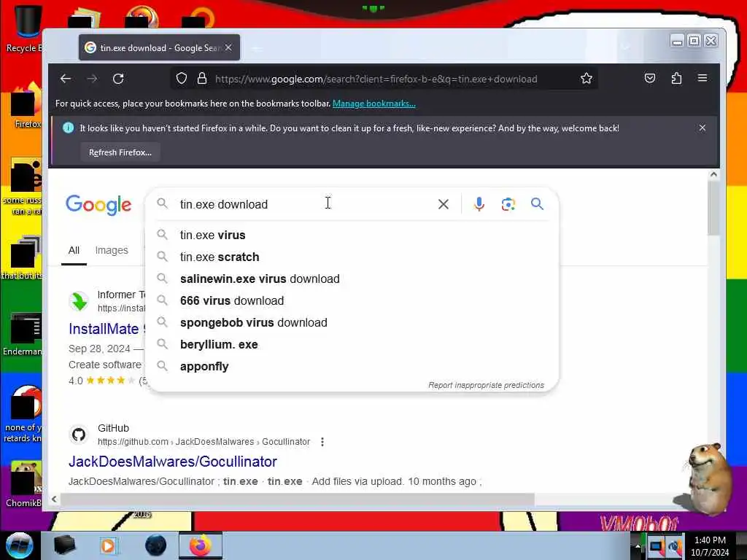Close the tin.exe download Google Search tab
This screenshot has width=747, height=560.
click(228, 47)
